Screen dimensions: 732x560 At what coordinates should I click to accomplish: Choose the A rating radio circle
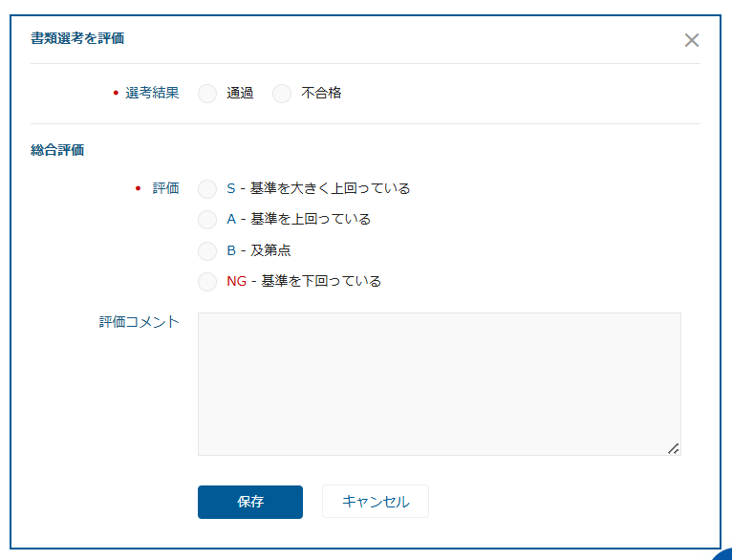pos(207,220)
